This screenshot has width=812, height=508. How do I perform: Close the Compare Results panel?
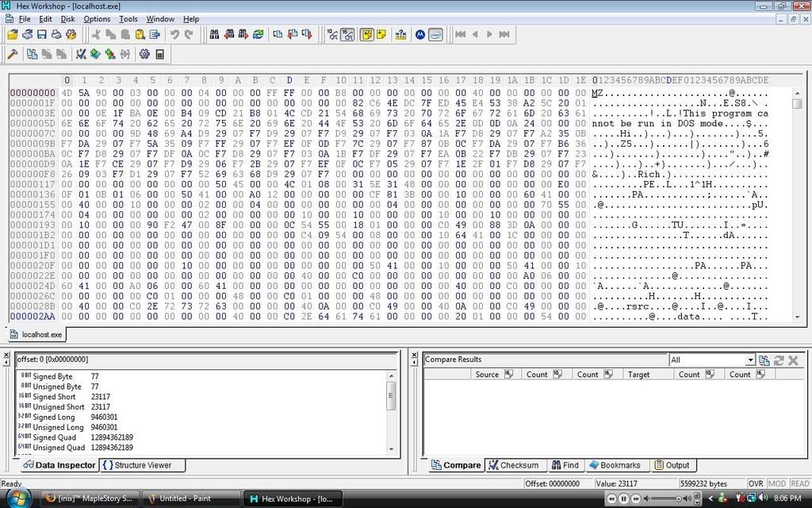coord(414,355)
